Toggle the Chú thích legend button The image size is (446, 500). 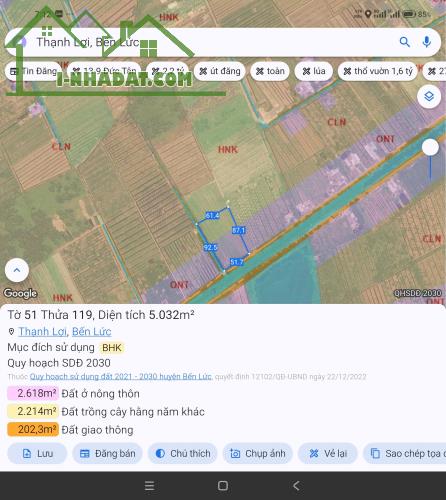[183, 453]
